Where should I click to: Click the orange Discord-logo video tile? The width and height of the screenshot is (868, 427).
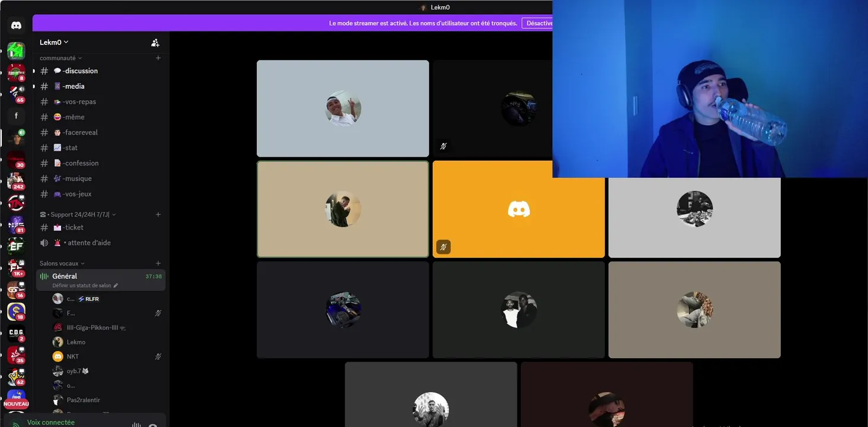click(x=519, y=209)
